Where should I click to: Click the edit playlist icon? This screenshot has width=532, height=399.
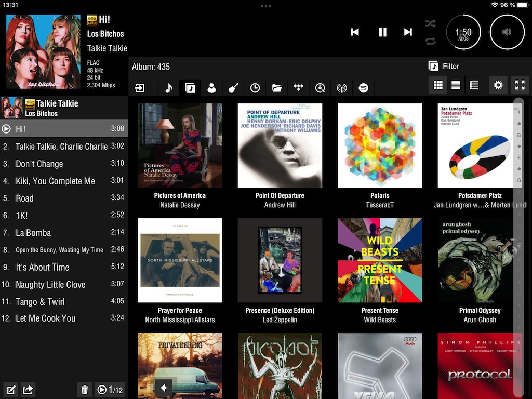point(10,390)
